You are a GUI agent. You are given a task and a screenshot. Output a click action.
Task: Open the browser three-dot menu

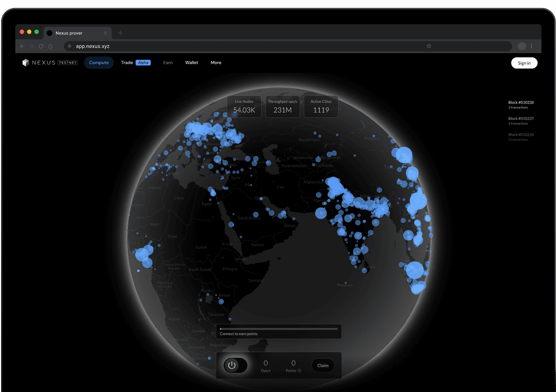click(x=532, y=46)
